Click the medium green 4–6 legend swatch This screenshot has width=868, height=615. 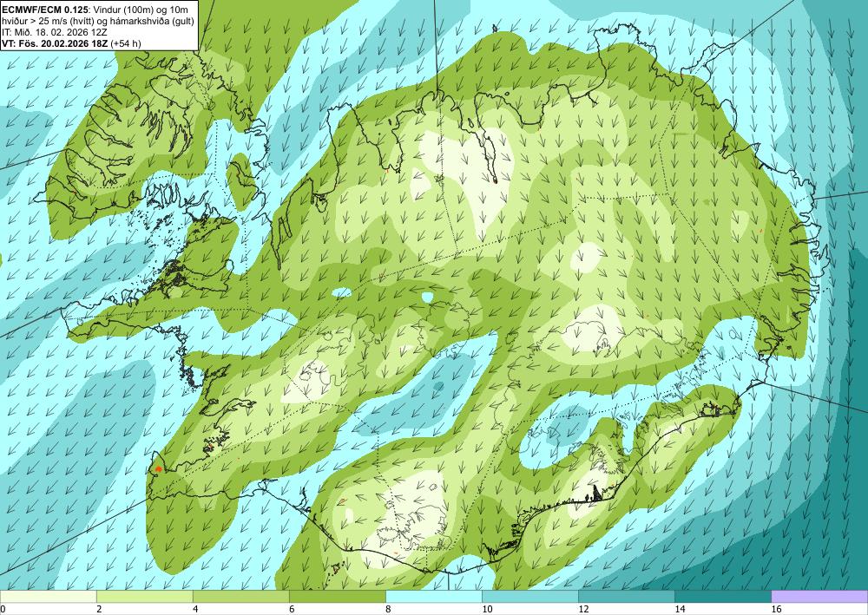point(240,597)
